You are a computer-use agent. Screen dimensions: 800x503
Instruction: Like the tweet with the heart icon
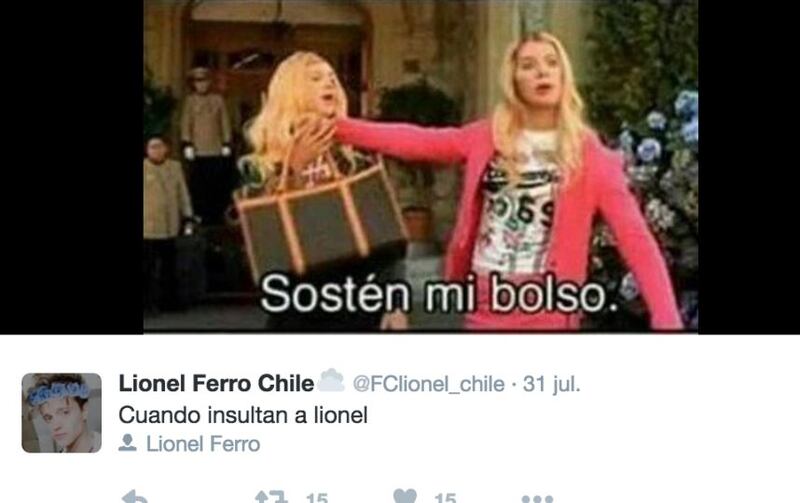[x=405, y=496]
